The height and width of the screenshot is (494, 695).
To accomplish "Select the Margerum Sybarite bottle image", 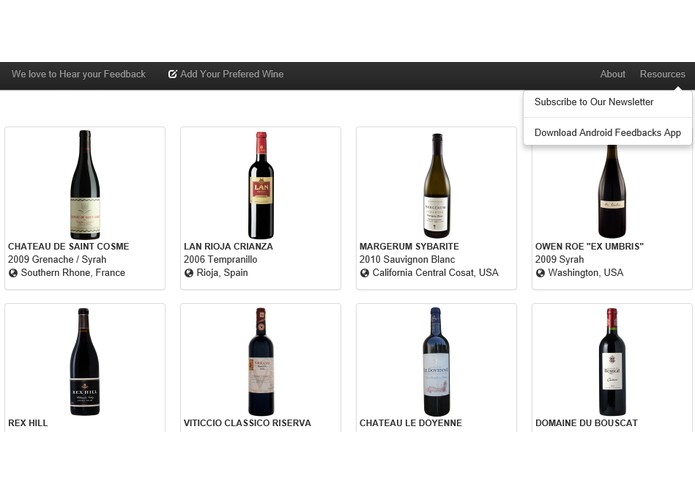I will click(437, 186).
